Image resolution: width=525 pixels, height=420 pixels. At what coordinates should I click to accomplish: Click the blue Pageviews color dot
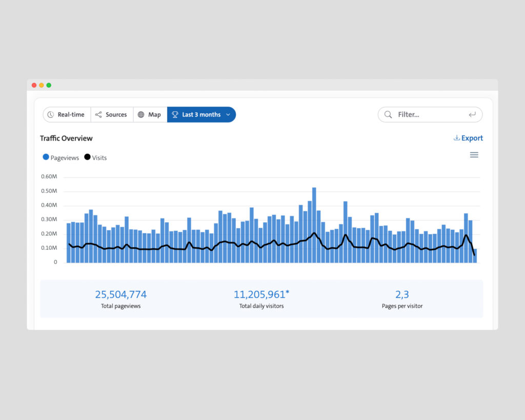pyautogui.click(x=46, y=157)
